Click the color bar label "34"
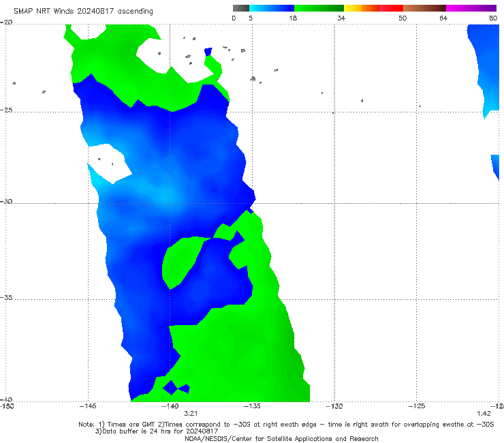Image resolution: width=504 pixels, height=443 pixels. (x=341, y=18)
